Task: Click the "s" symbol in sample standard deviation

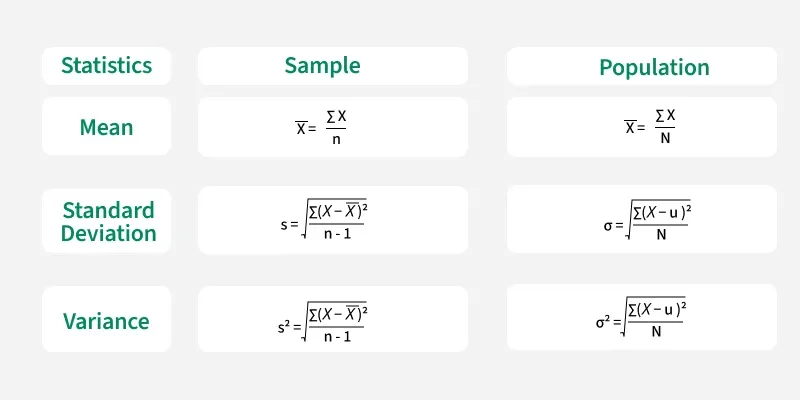Action: click(x=283, y=224)
